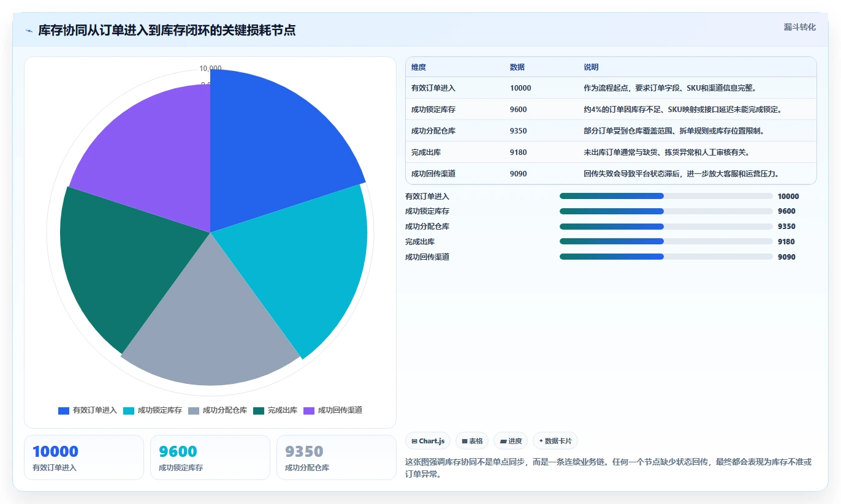Click the progress bar for 成功回传渠道
Screen dimensions: 841x504
(666, 257)
